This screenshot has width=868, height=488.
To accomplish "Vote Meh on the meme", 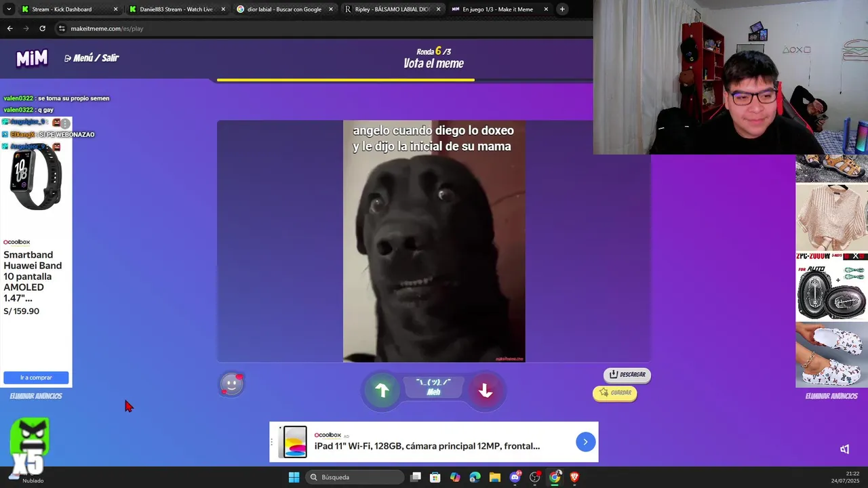I will tap(433, 388).
